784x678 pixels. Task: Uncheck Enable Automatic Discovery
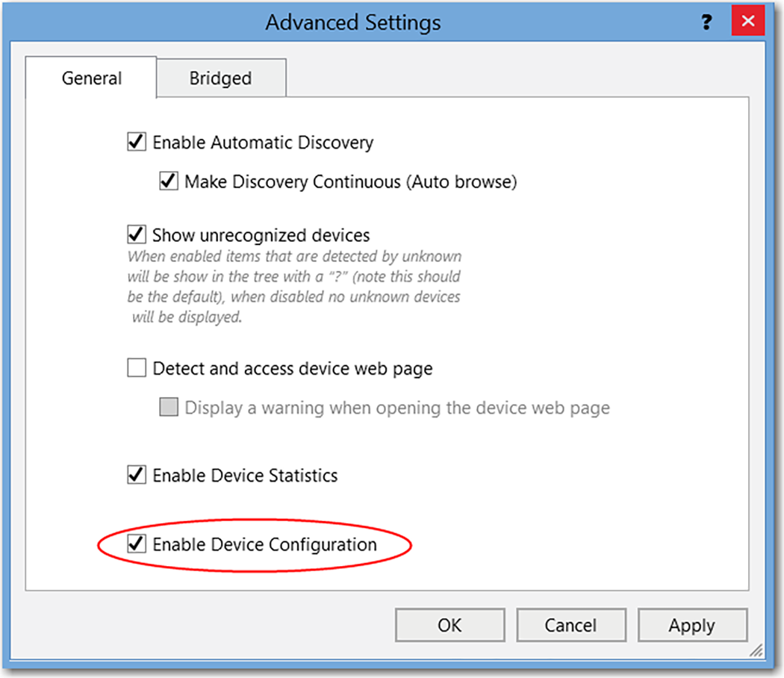[136, 143]
